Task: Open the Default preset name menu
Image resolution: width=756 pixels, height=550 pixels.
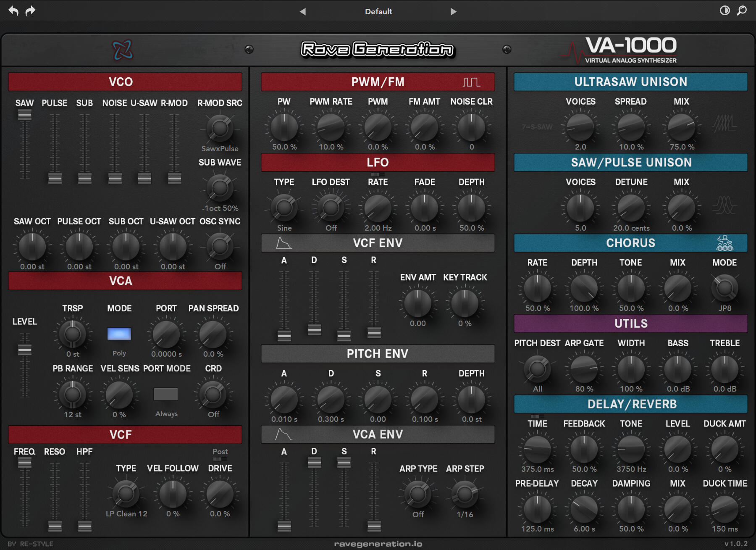Action: [x=378, y=12]
